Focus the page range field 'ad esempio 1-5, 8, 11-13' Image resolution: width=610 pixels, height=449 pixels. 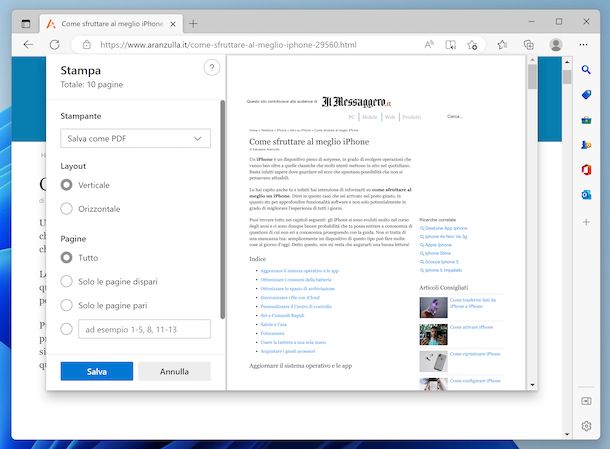point(144,329)
